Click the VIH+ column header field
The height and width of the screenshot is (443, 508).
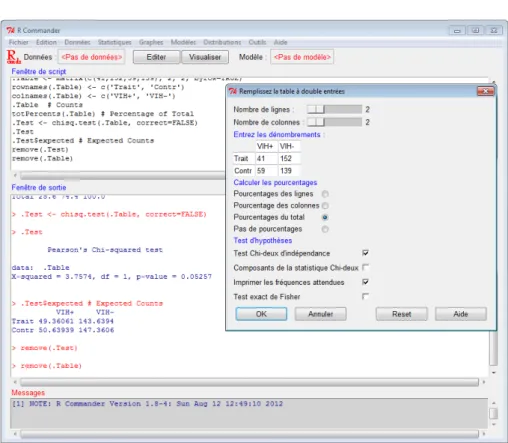pos(266,146)
